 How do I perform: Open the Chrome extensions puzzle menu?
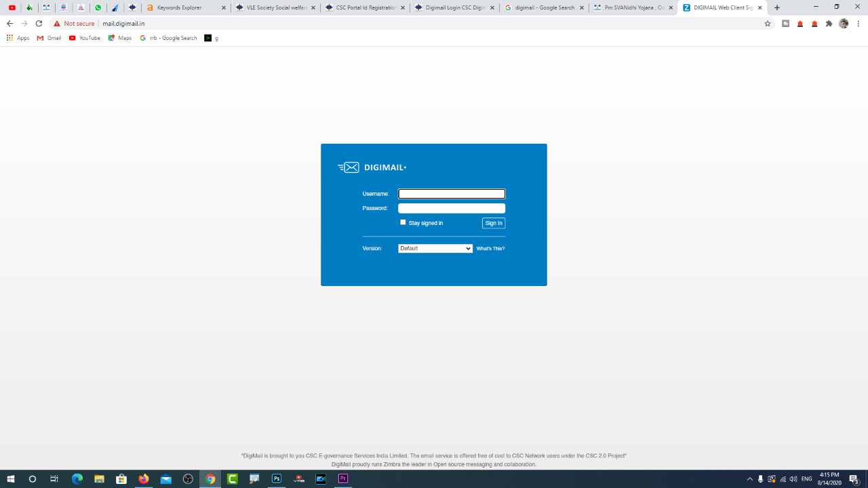829,23
